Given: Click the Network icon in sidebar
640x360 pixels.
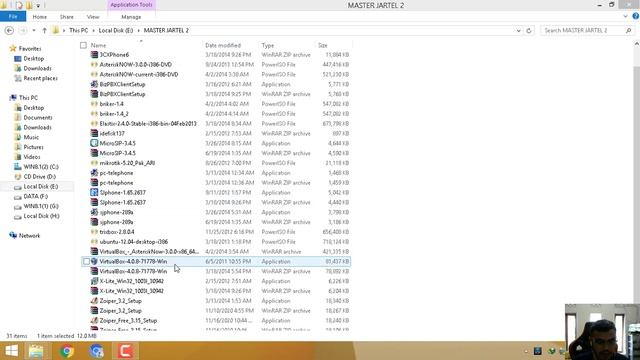Looking at the screenshot, I should (x=13, y=236).
